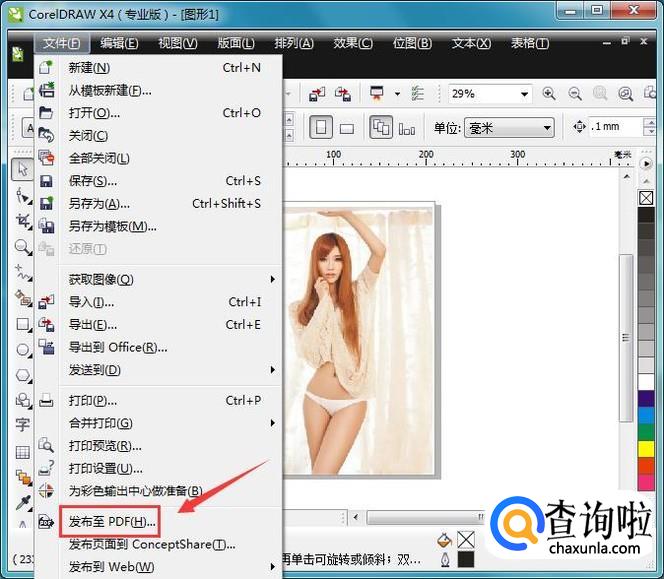The height and width of the screenshot is (579, 664).
Task: Open the 编辑(E) menu
Action: 119,43
